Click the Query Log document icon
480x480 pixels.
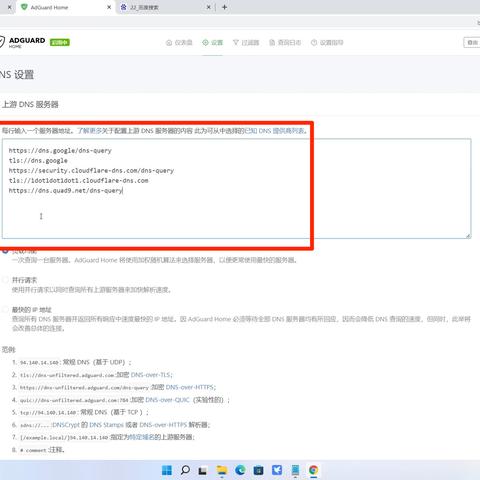(x=272, y=43)
